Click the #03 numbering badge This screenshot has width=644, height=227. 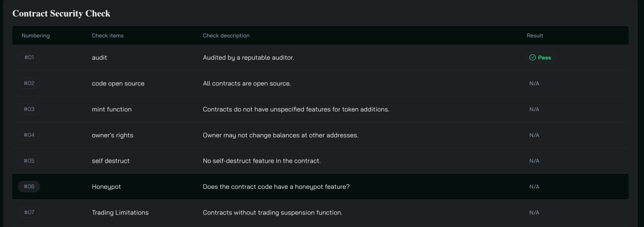click(x=29, y=109)
